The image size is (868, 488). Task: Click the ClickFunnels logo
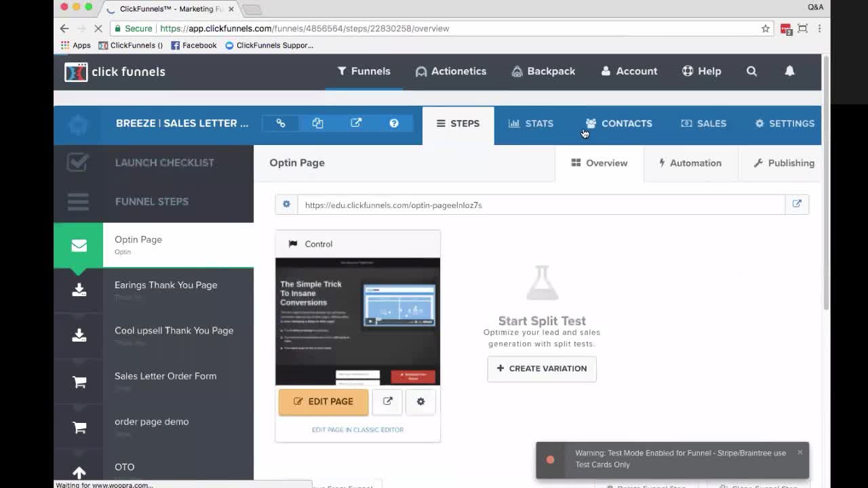(x=115, y=71)
